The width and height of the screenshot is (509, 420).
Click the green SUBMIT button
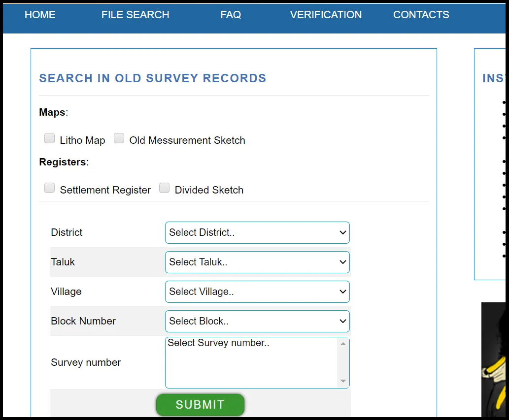(x=200, y=405)
